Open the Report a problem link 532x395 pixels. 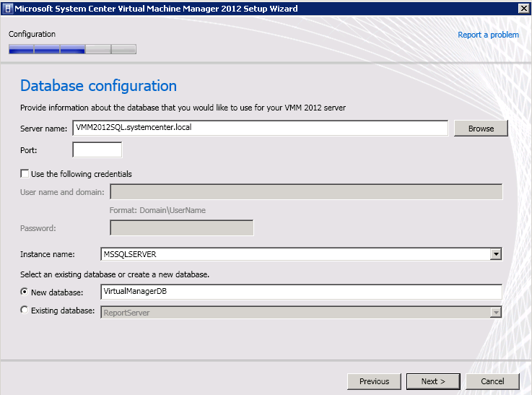(488, 35)
